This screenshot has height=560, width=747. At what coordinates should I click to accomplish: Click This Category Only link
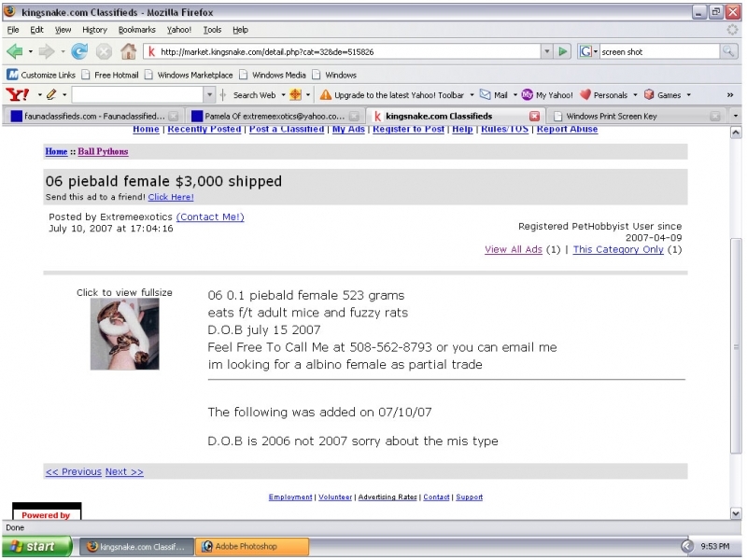(x=618, y=249)
